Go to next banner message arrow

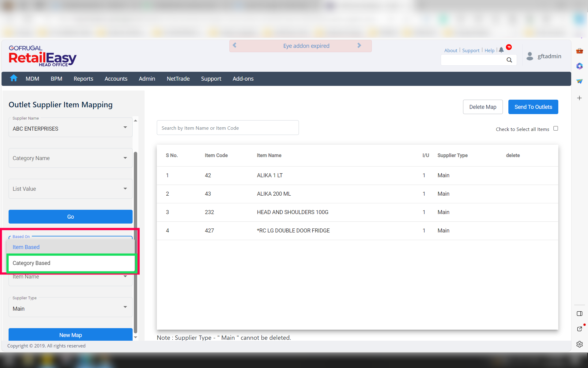(359, 45)
